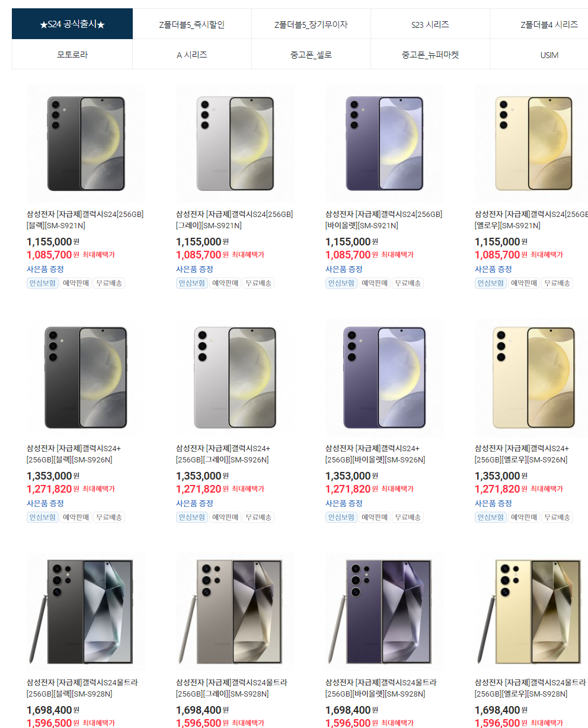
Task: Go to the A 시리즈 category
Action: pos(192,55)
